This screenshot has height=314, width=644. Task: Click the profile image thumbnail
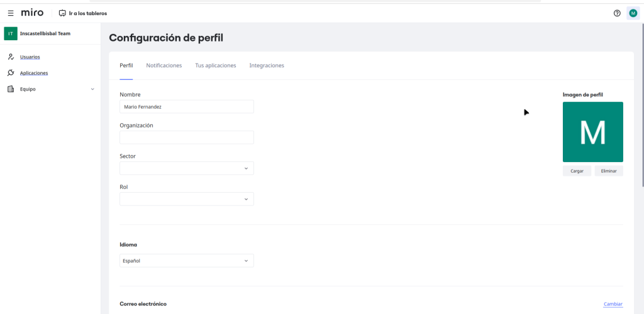click(592, 132)
